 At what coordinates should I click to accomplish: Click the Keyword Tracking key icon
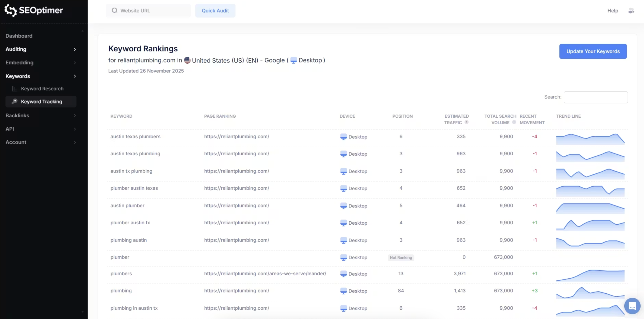[x=15, y=101]
